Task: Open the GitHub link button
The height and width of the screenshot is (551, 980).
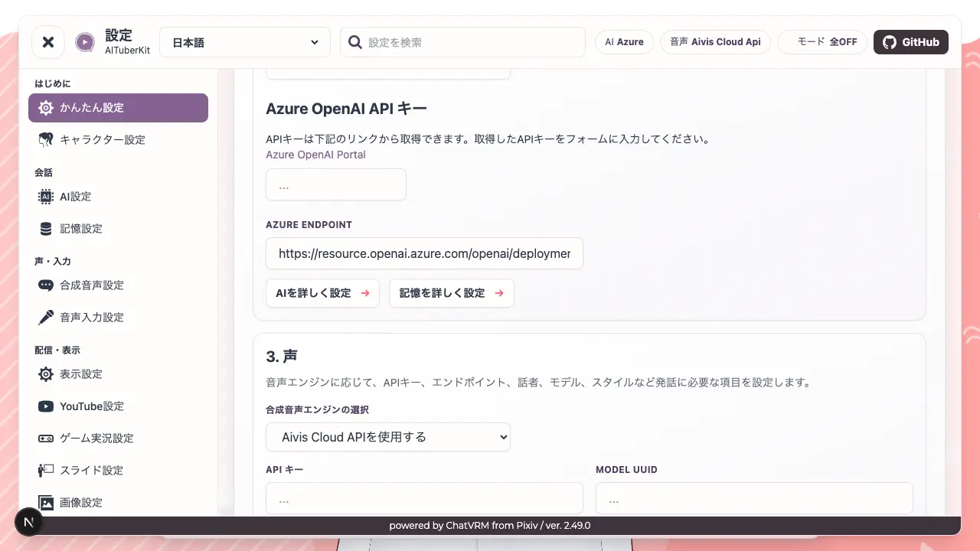Action: pyautogui.click(x=911, y=42)
